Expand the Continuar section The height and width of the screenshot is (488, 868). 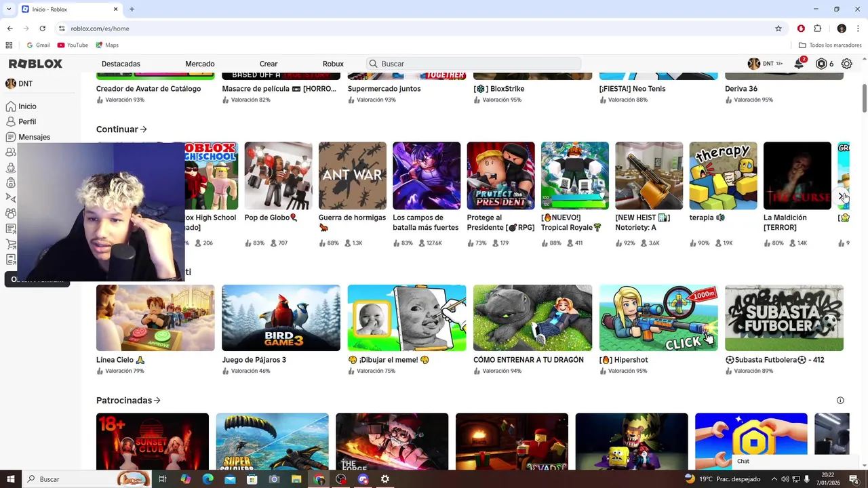point(121,129)
